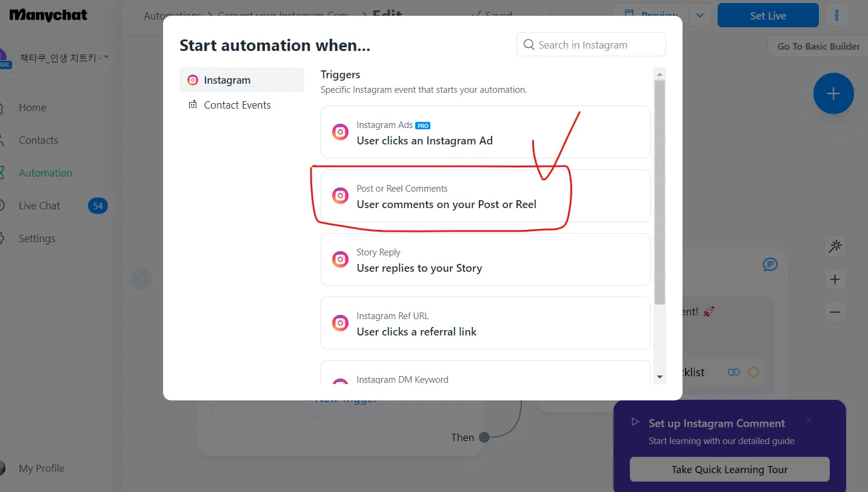868x492 pixels.
Task: Click the Manychat logo
Action: [48, 15]
